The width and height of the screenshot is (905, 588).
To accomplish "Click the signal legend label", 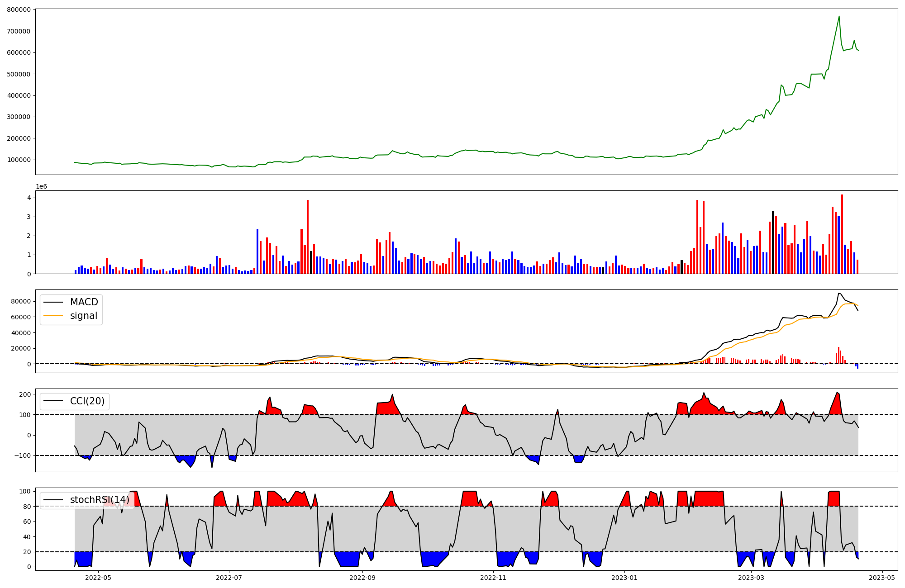I will coord(84,316).
